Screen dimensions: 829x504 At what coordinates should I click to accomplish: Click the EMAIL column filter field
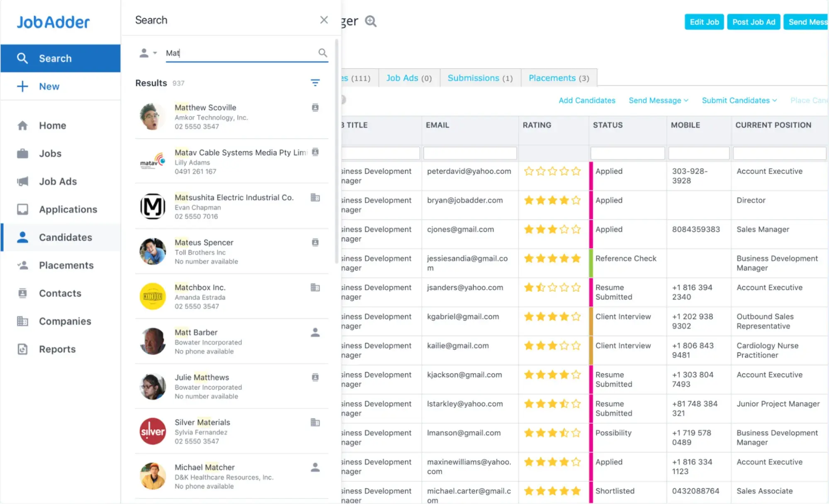(469, 153)
